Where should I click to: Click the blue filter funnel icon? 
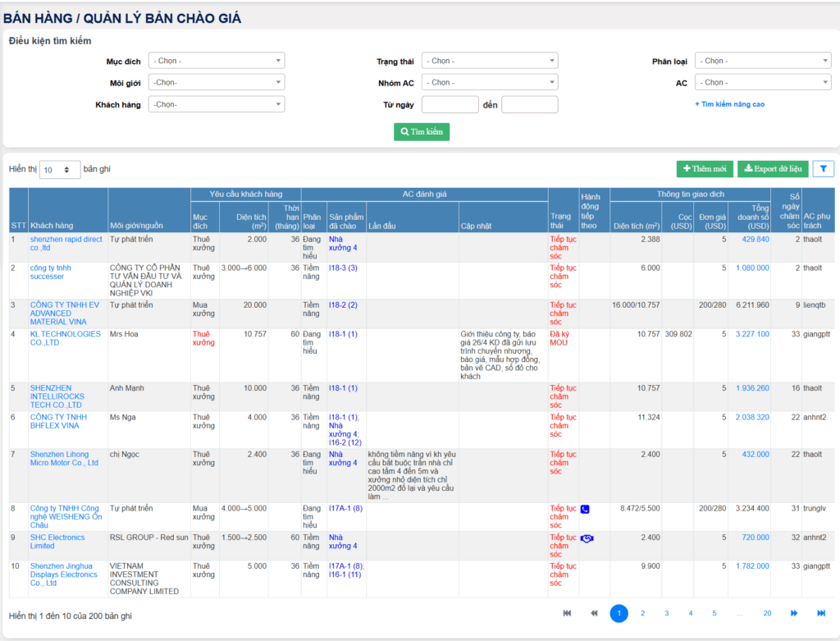(x=823, y=169)
